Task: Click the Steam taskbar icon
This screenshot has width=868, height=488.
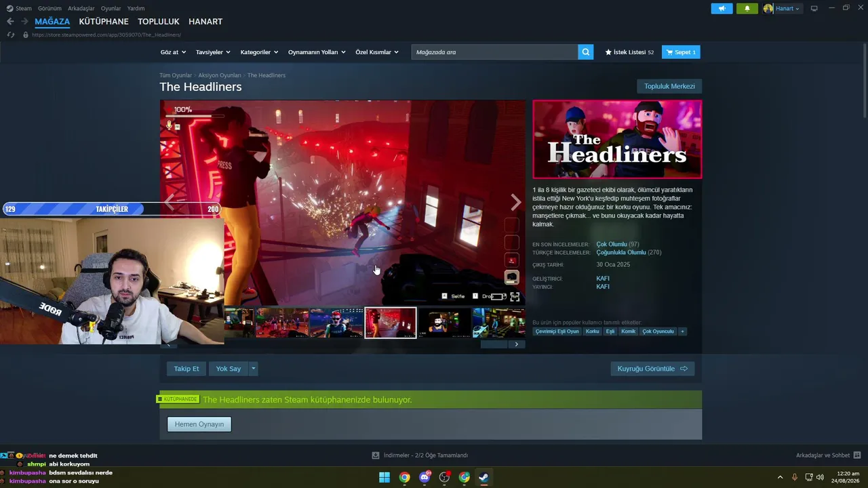Action: (484, 477)
